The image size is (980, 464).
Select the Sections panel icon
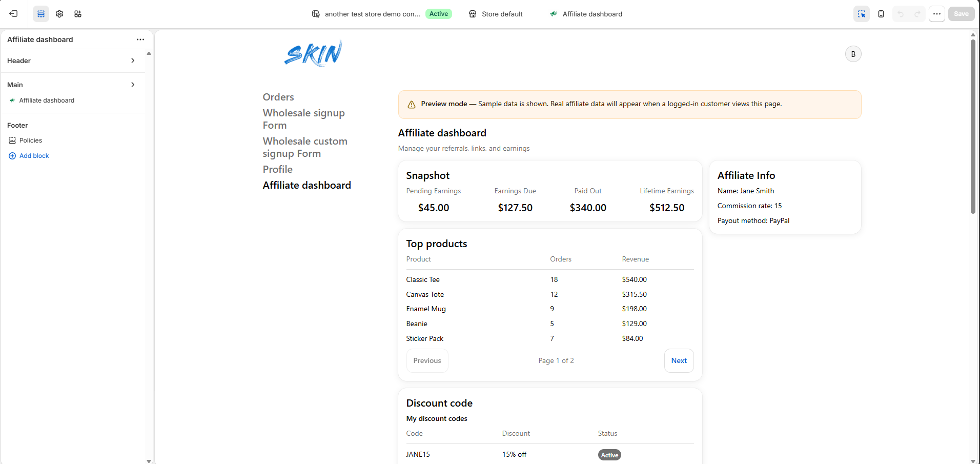(x=41, y=14)
